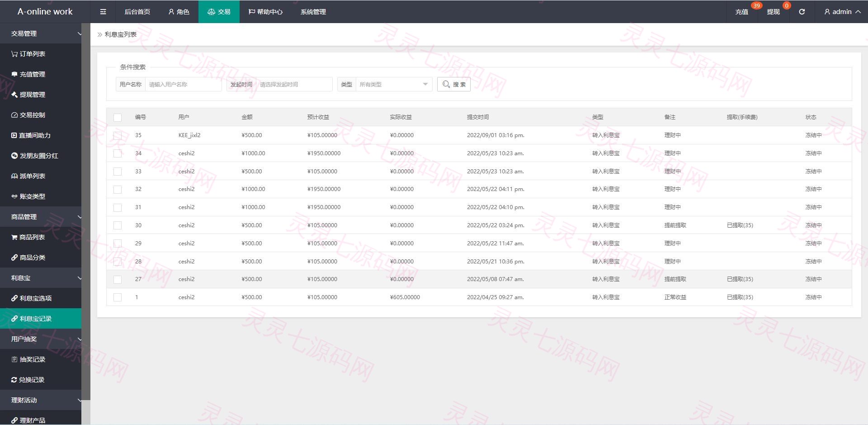Go to 后台首页 top menu
This screenshot has height=425, width=868.
click(137, 12)
